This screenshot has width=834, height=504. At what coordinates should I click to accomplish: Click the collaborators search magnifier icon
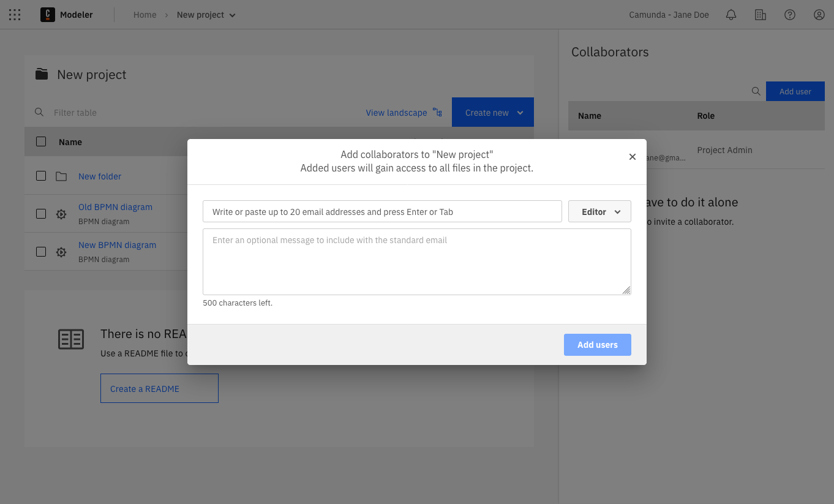[756, 91]
